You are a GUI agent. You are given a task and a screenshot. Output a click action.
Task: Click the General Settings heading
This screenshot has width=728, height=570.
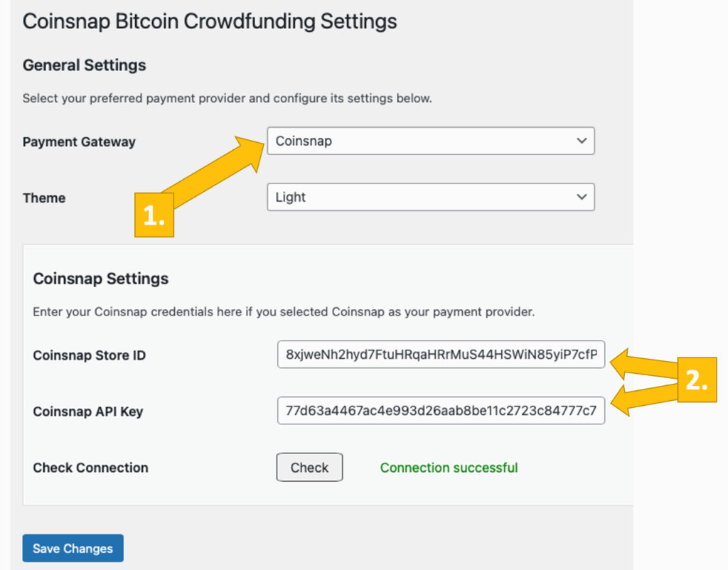coord(84,65)
